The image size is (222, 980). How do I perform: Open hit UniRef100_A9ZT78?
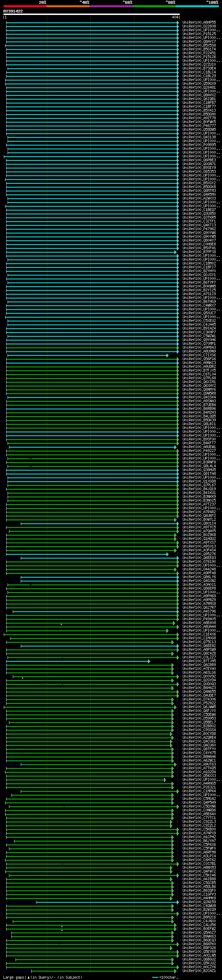199,118
